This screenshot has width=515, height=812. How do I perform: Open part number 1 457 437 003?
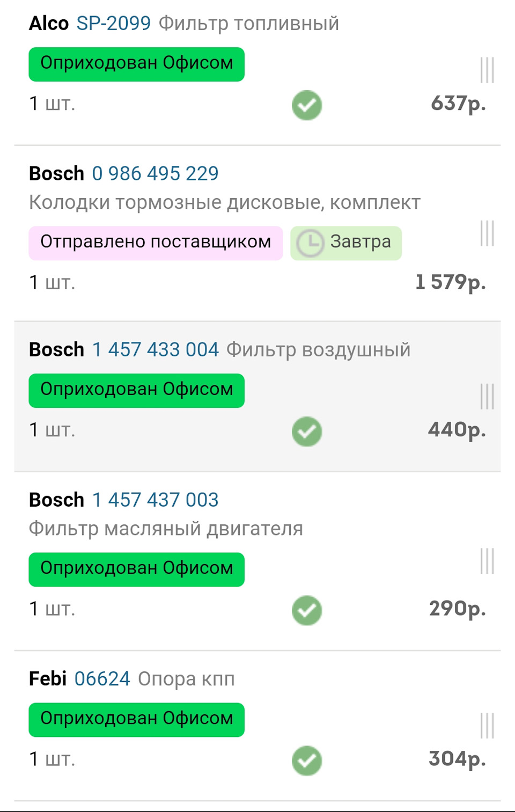[x=156, y=500]
